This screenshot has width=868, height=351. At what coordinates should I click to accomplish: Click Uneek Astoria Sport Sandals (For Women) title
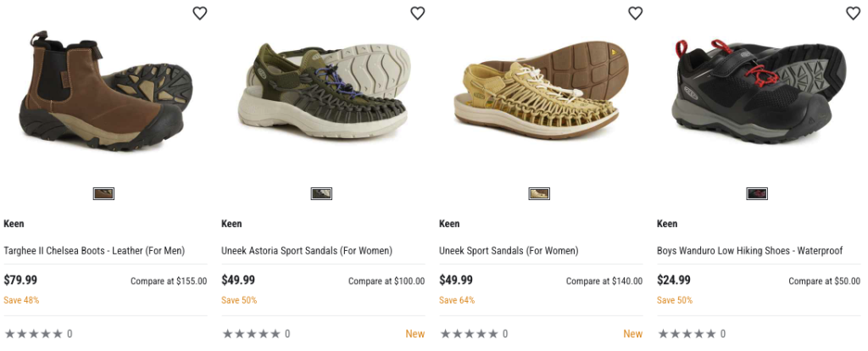tap(307, 251)
